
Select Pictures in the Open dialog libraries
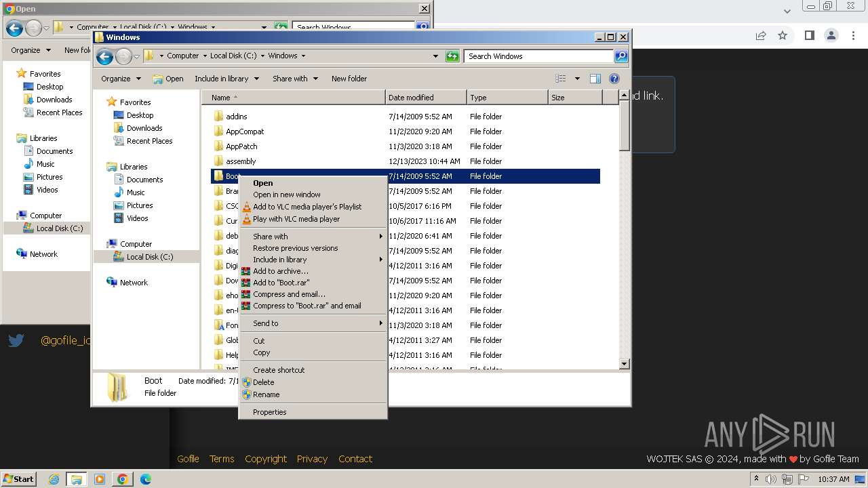point(49,177)
